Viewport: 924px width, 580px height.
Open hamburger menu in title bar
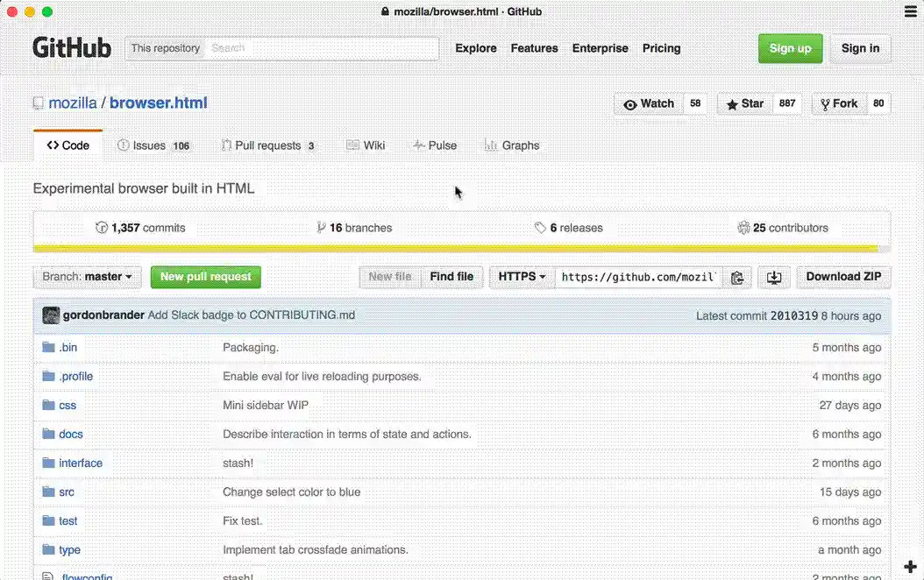[x=911, y=11]
